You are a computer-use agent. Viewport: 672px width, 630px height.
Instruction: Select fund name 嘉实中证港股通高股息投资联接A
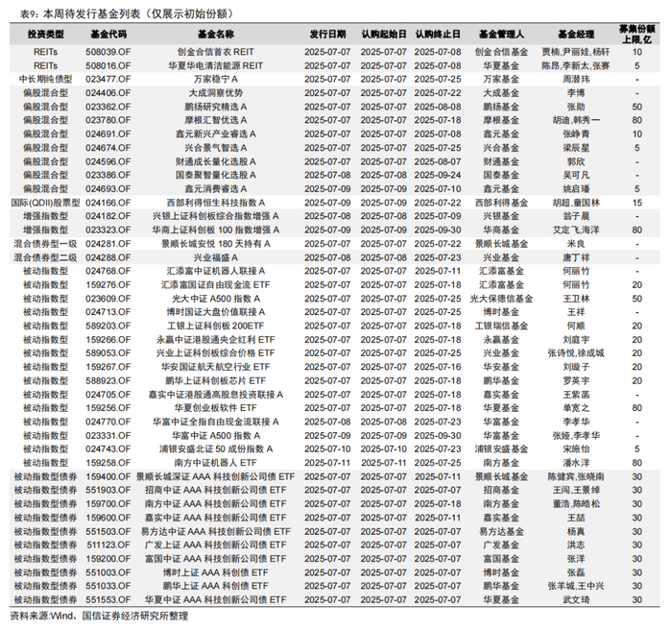click(x=216, y=394)
